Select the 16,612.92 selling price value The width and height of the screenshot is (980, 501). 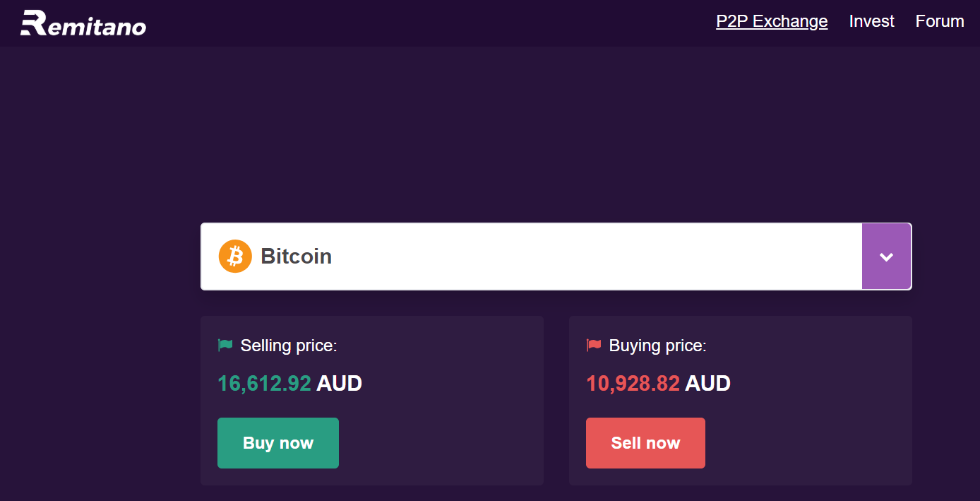(x=264, y=384)
